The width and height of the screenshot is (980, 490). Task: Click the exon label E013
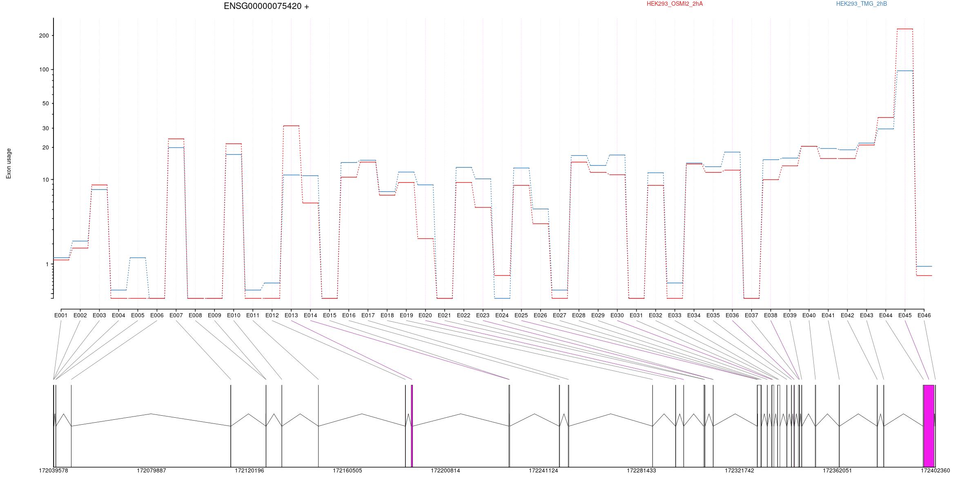pos(291,315)
